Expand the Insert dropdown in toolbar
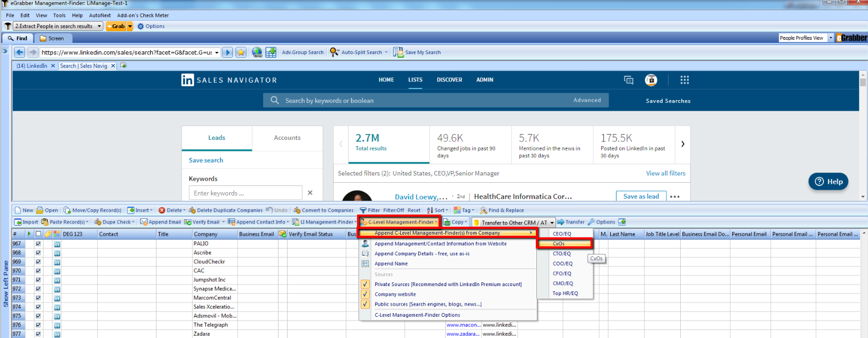This screenshot has width=868, height=338. coord(151,210)
